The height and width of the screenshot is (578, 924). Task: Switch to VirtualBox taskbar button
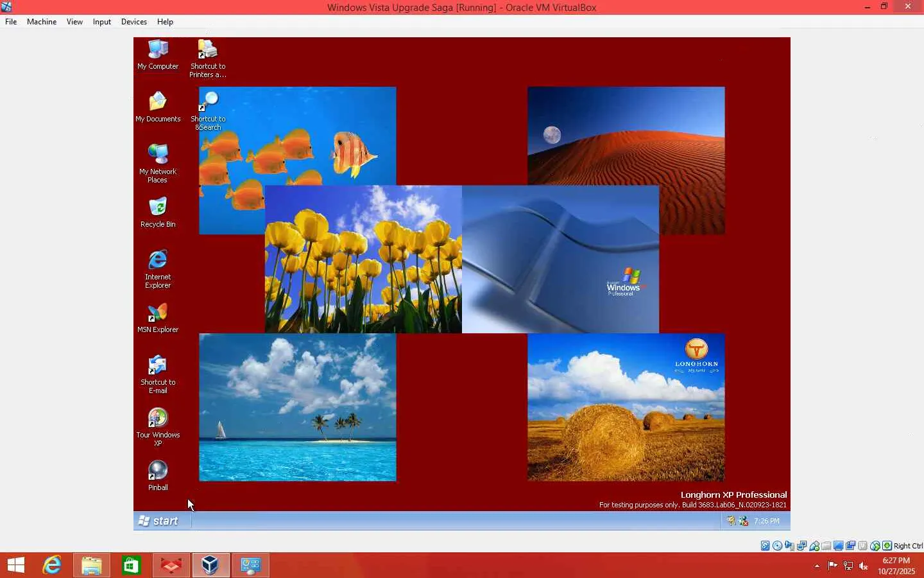pyautogui.click(x=211, y=565)
